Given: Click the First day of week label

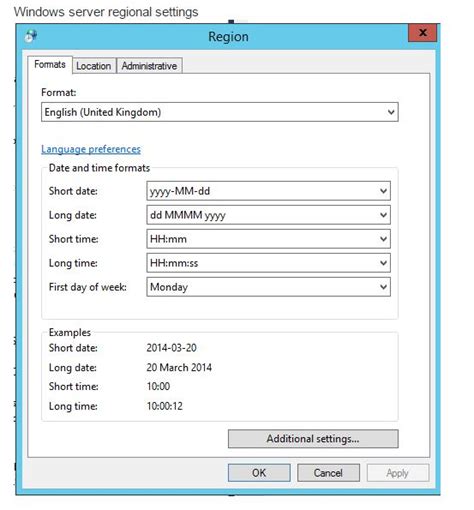Looking at the screenshot, I should pyautogui.click(x=88, y=287).
